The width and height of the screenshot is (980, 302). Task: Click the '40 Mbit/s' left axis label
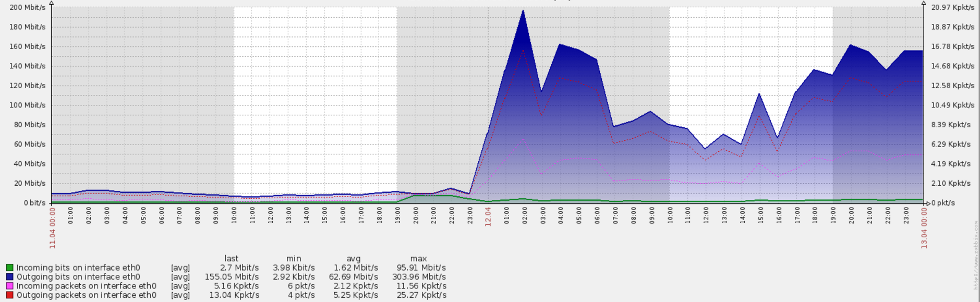(30, 164)
